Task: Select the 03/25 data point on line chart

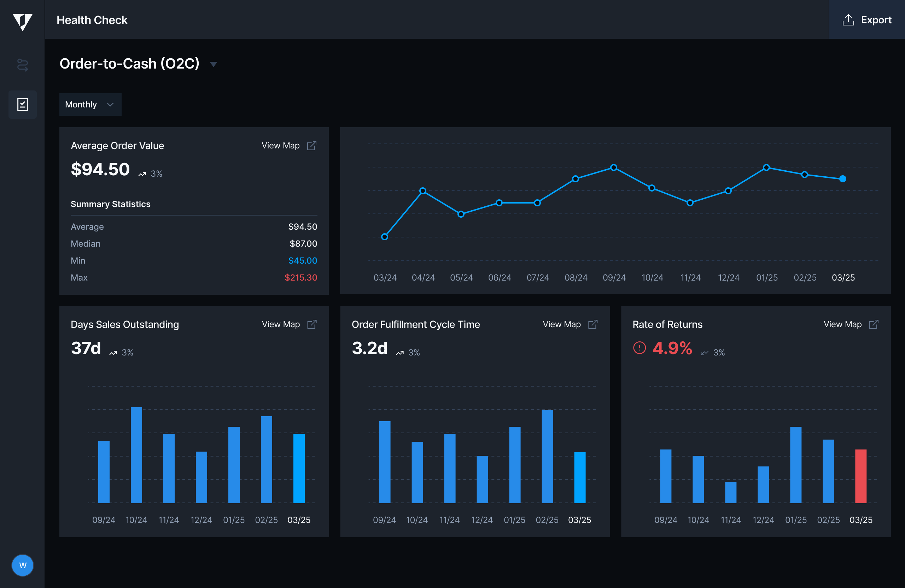Action: 843,179
